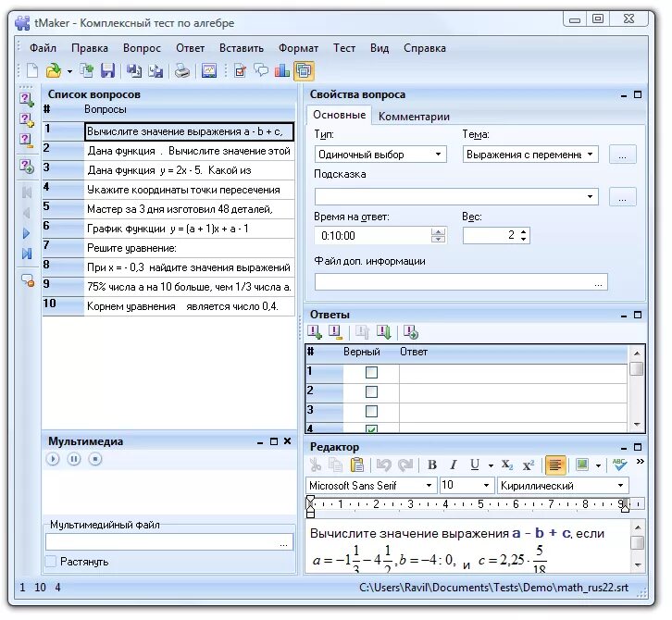Open the Файл menu
Screen dimensions: 672x620
click(43, 48)
